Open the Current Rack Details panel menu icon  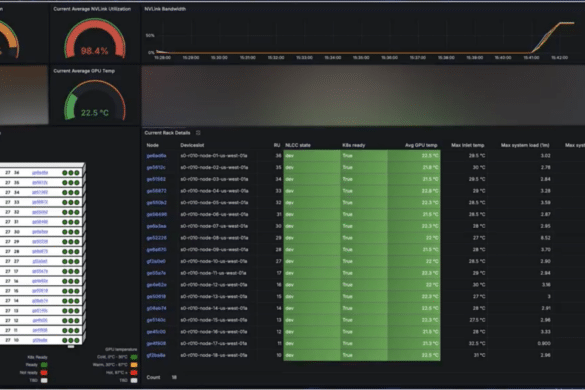tap(198, 133)
